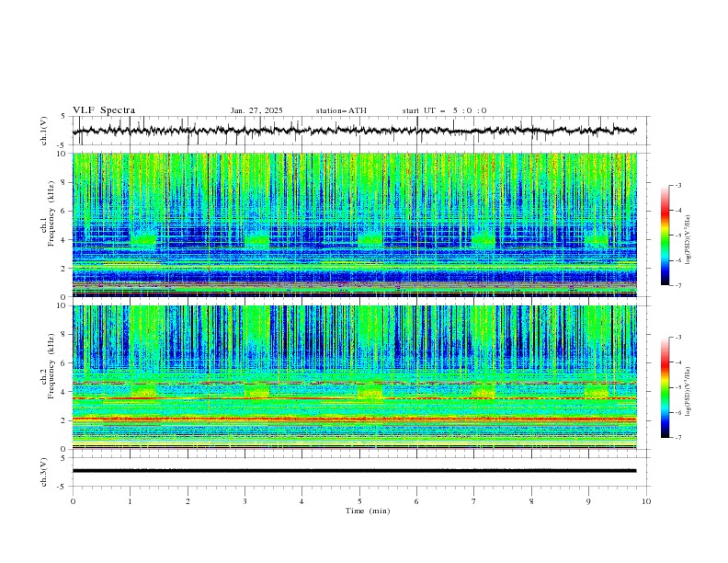Click the time axis tick label "1"
This screenshot has height=563, width=728.
[130, 501]
